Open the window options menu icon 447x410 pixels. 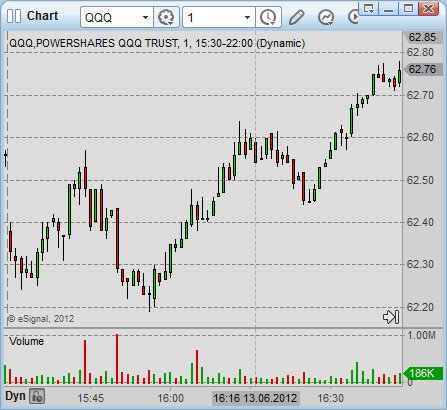pos(369,8)
